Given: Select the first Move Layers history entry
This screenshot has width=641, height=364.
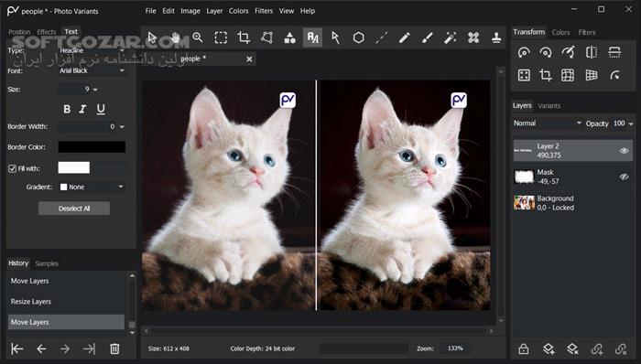Looking at the screenshot, I should tap(66, 281).
